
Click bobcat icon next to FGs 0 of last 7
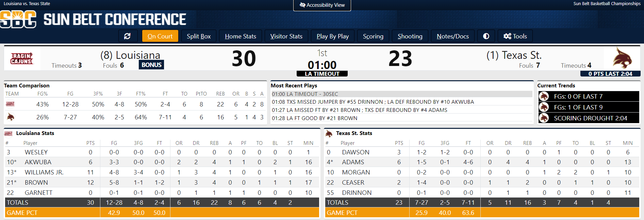click(544, 96)
